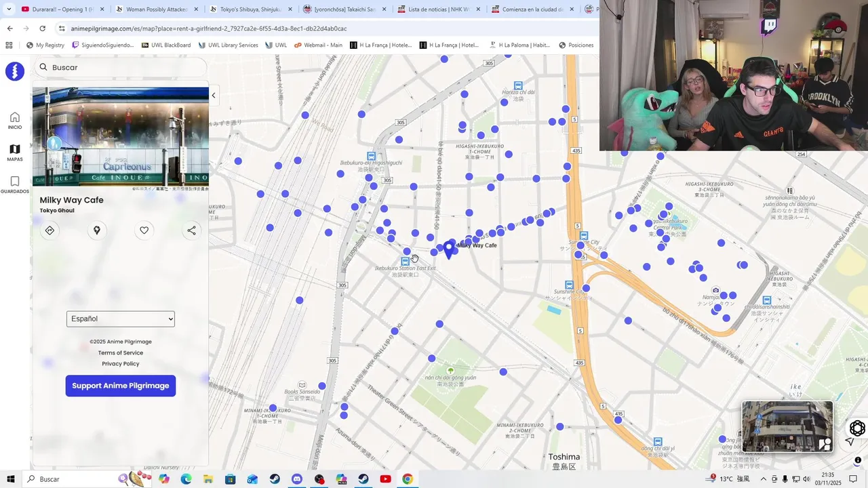Click the Support Anime Pilgrimage button
The height and width of the screenshot is (488, 868).
pos(121,386)
